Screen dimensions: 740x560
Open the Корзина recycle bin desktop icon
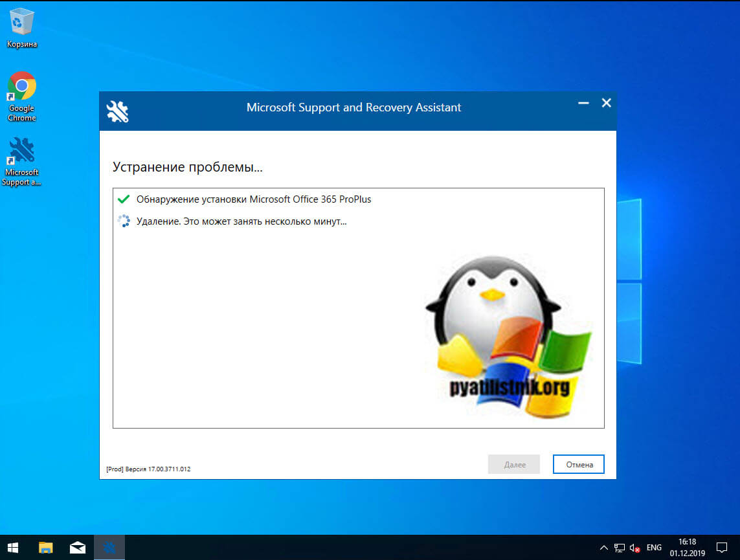coord(22,23)
